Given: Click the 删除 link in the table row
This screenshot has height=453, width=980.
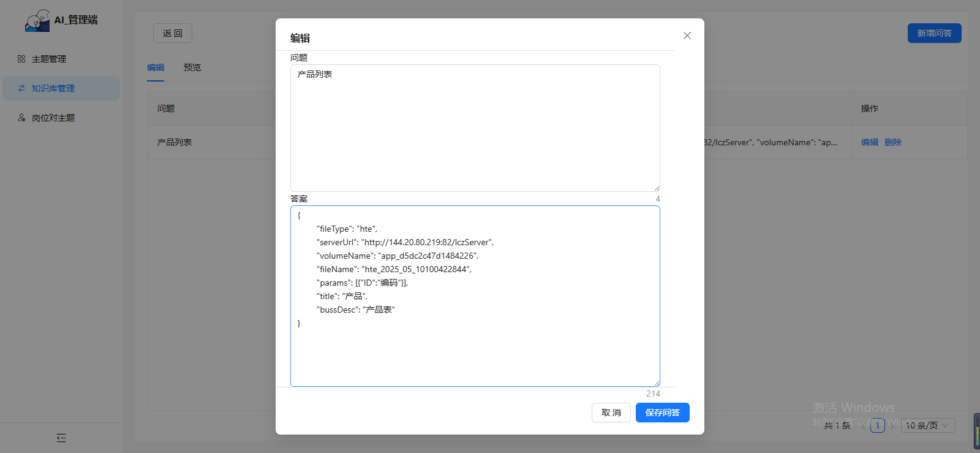Looking at the screenshot, I should pyautogui.click(x=892, y=142).
